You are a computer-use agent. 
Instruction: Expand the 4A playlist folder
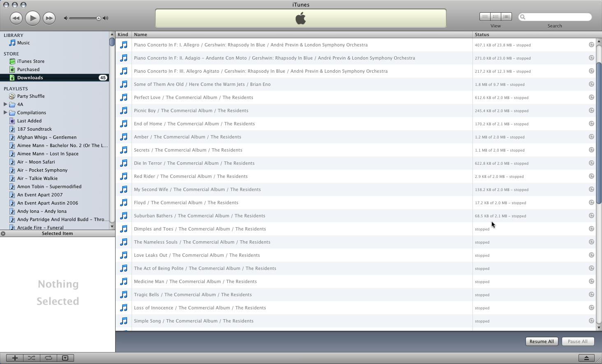[5, 104]
